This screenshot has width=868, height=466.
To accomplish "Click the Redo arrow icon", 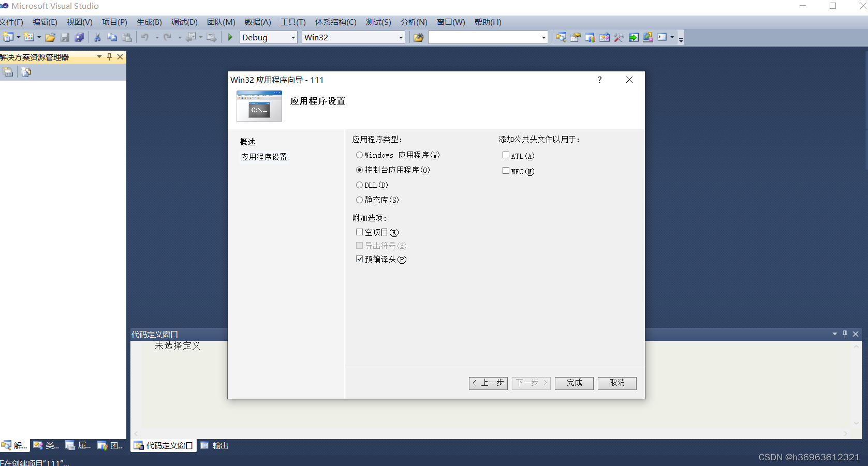I will tap(168, 37).
